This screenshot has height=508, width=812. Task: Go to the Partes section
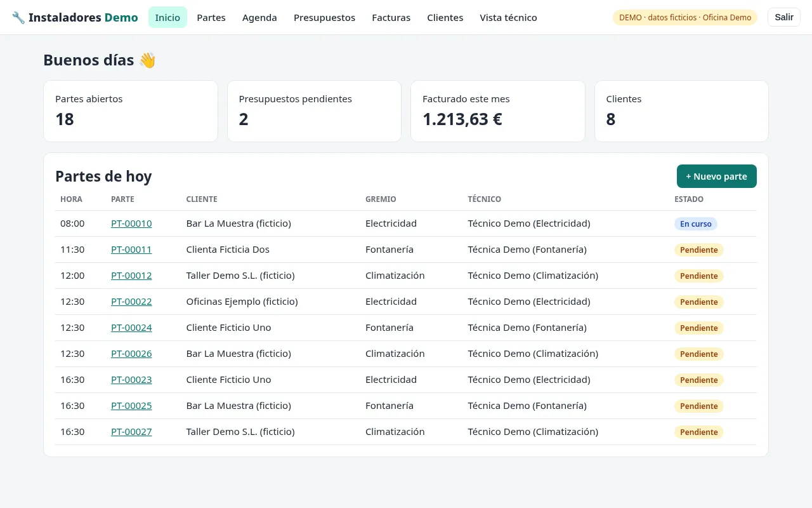(211, 18)
